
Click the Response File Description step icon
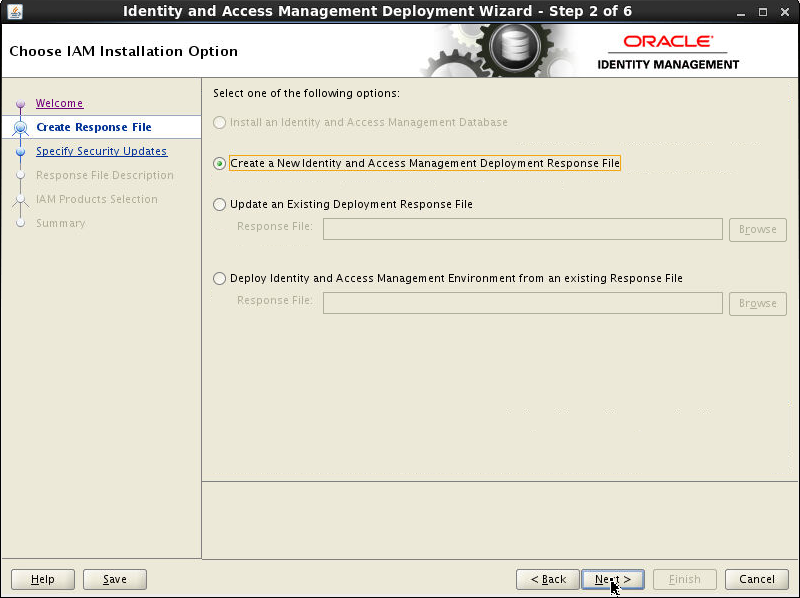point(21,175)
